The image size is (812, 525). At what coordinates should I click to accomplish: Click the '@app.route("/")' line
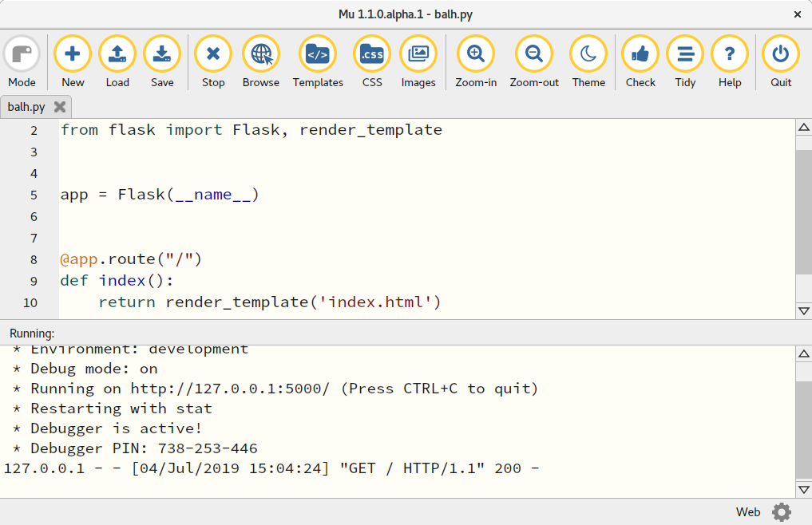click(x=131, y=259)
